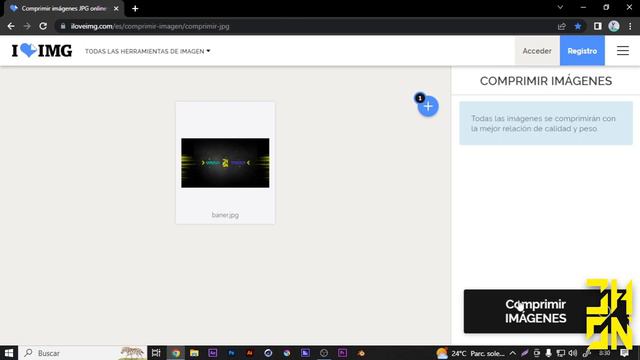Image resolution: width=640 pixels, height=360 pixels.
Task: Go back with the browser back arrow
Action: coord(11,26)
